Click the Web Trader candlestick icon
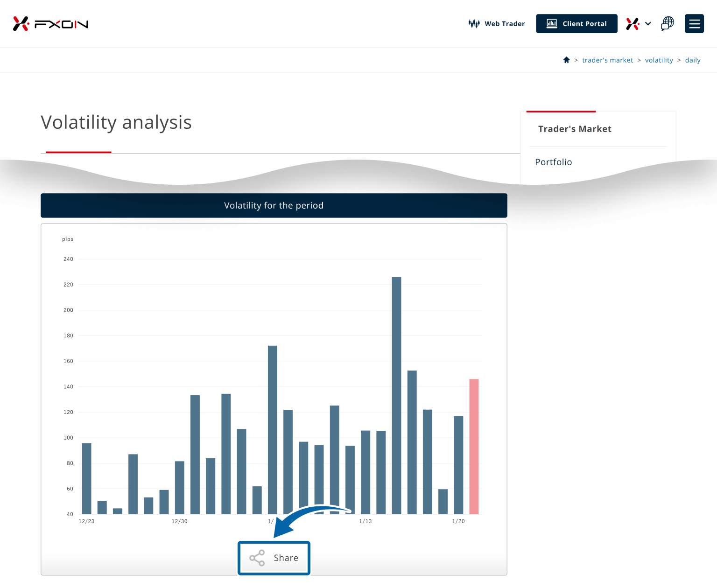Screen dimensions: 717x588 474,24
